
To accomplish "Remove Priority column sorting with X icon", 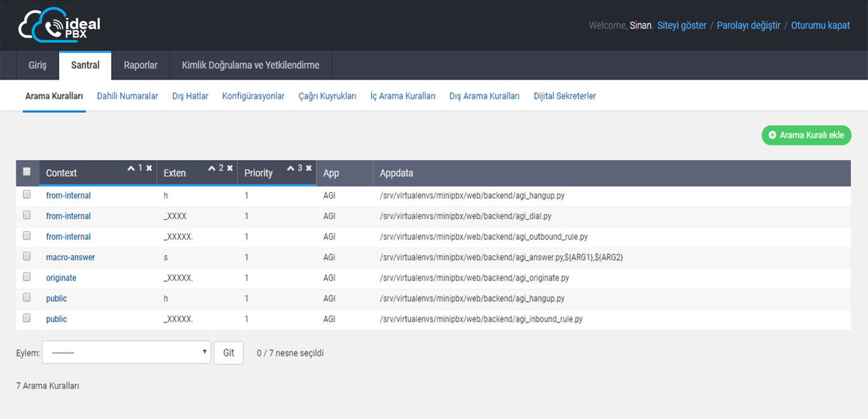I will 308,168.
